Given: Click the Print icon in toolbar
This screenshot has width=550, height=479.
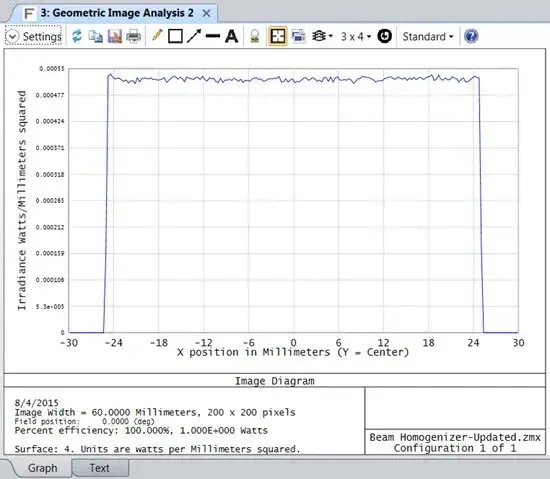Looking at the screenshot, I should pyautogui.click(x=133, y=36).
